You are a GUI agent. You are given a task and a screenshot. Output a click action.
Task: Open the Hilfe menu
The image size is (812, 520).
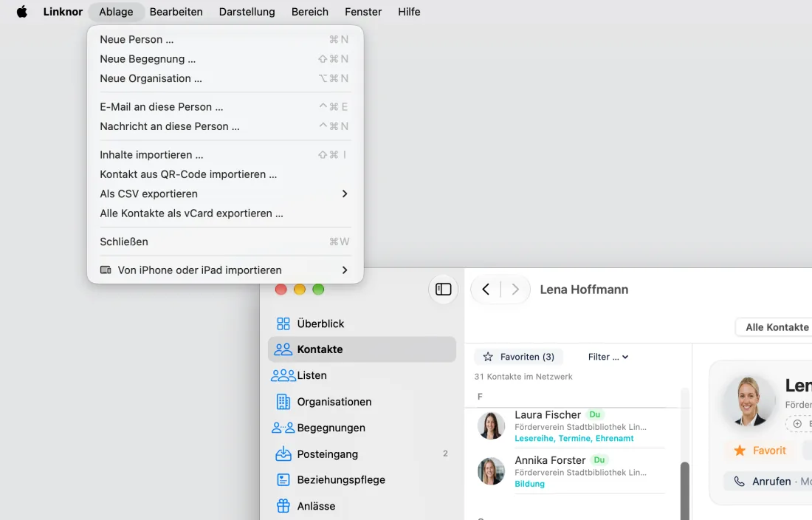(409, 11)
